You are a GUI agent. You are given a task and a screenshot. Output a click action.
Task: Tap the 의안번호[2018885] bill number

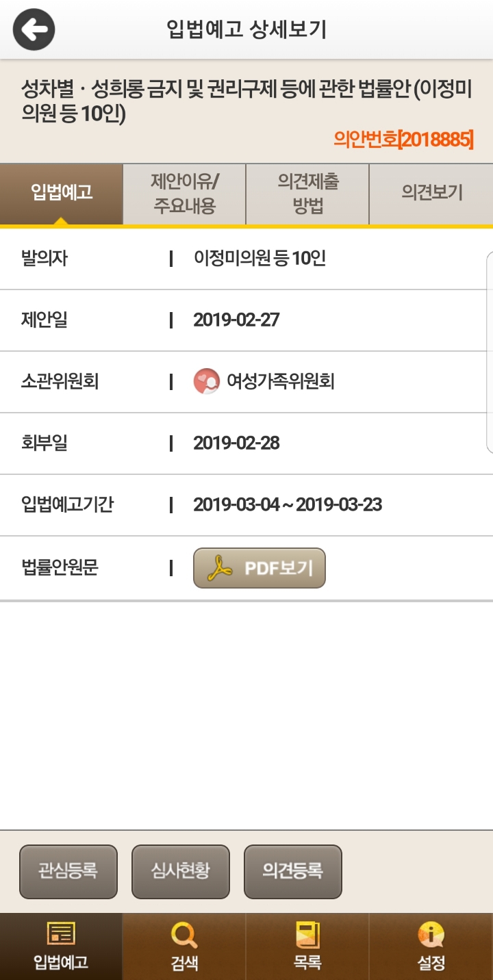tap(403, 140)
